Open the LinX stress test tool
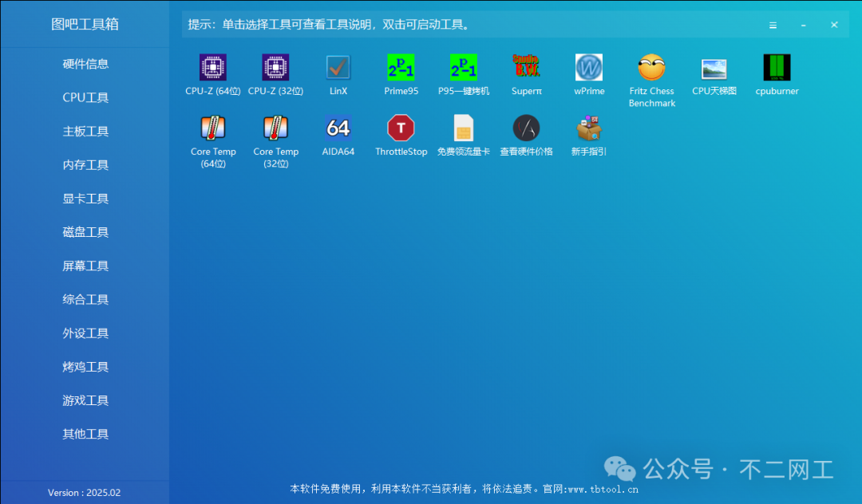 tap(338, 67)
